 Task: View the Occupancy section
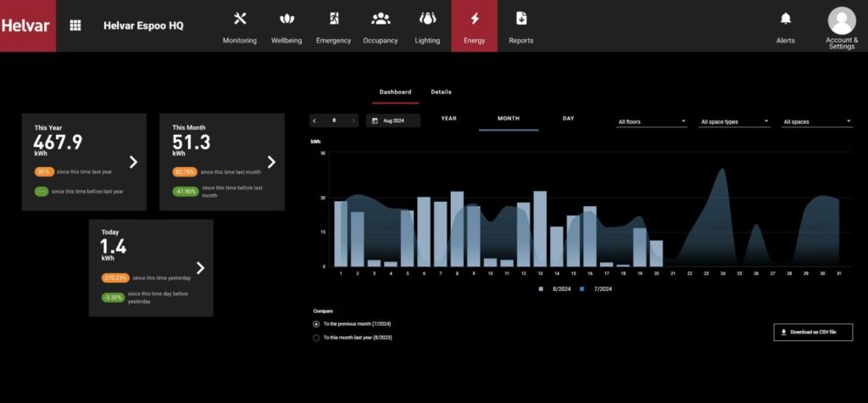381,27
